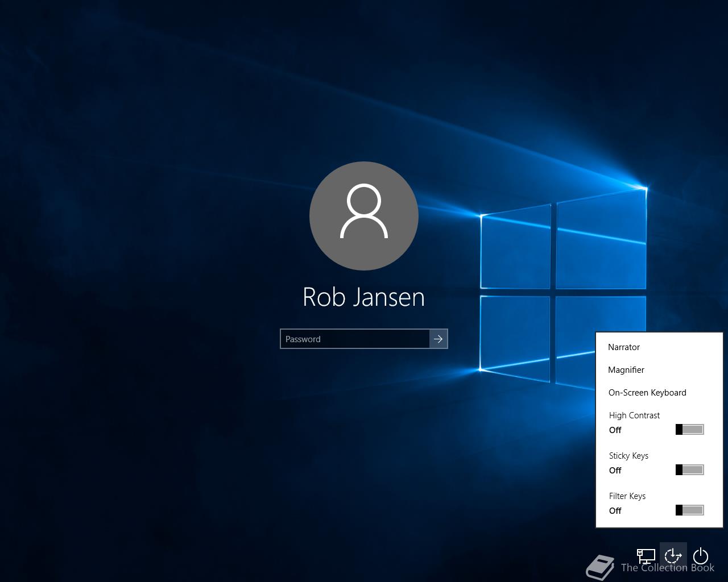Click the Filter Keys label
728x582 pixels.
(627, 496)
